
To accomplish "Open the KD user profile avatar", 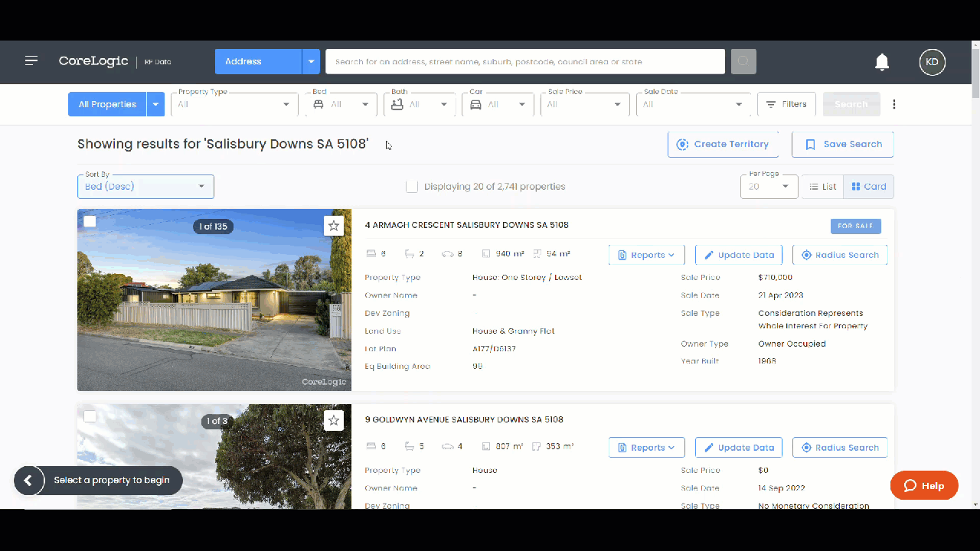I will click(x=932, y=62).
